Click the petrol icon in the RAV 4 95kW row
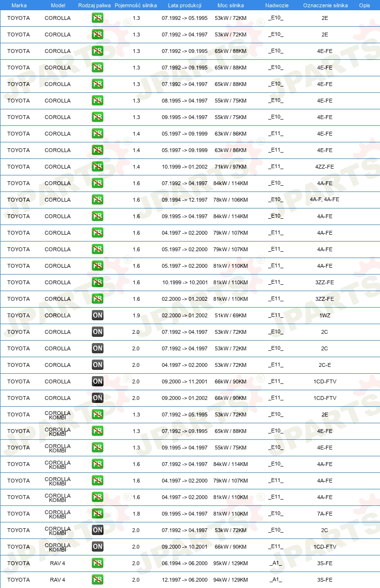The width and height of the screenshot is (380, 588). click(98, 563)
